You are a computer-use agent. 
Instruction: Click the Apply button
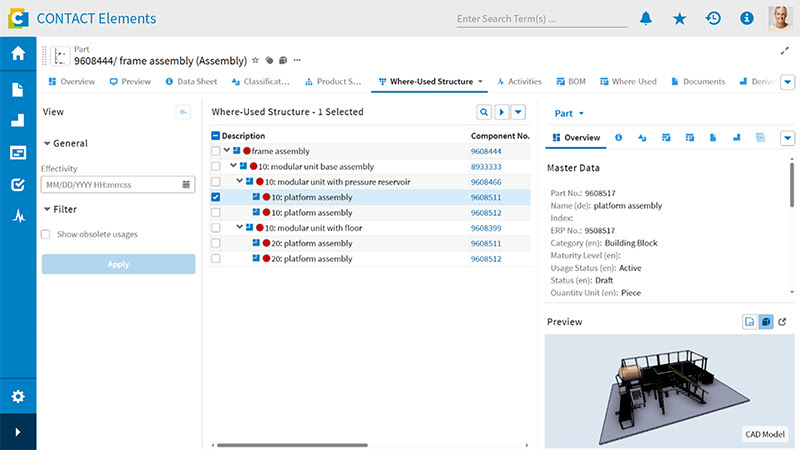point(118,264)
